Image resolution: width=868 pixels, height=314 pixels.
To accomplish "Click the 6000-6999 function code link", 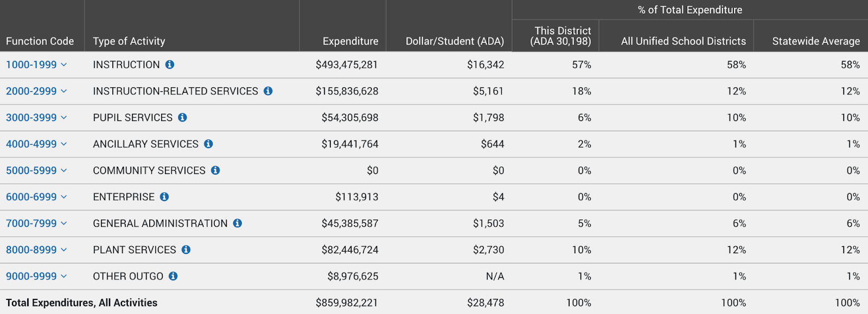I will pos(36,197).
